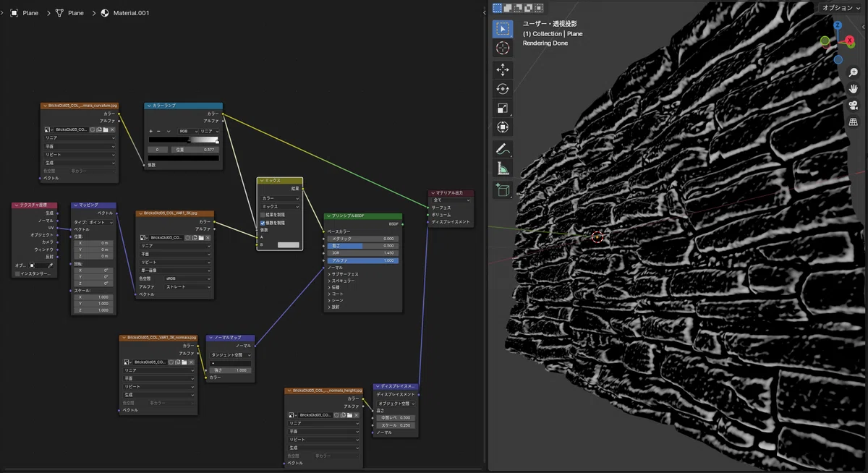
Task: Open RGB color mode dropdown in Color Ramp
Action: click(187, 131)
